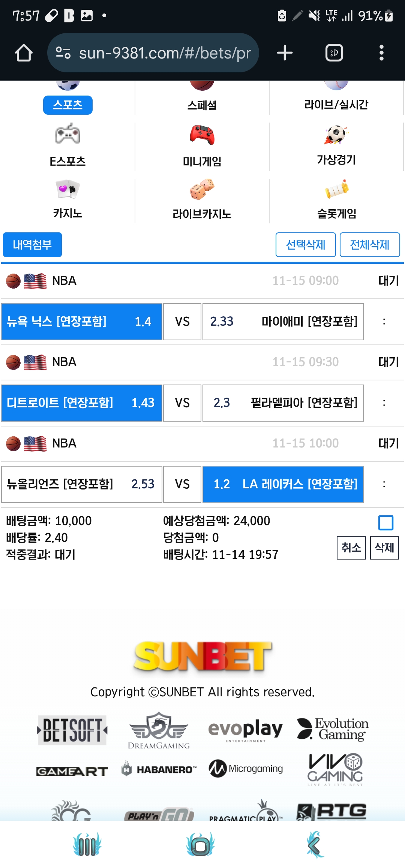
Task: Open the browser tab switcher
Action: (334, 53)
